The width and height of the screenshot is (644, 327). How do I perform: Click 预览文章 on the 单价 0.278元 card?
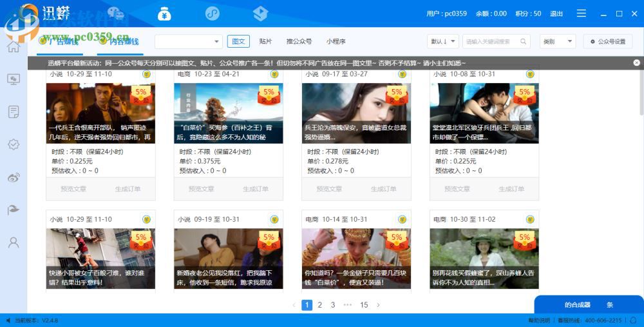point(329,189)
